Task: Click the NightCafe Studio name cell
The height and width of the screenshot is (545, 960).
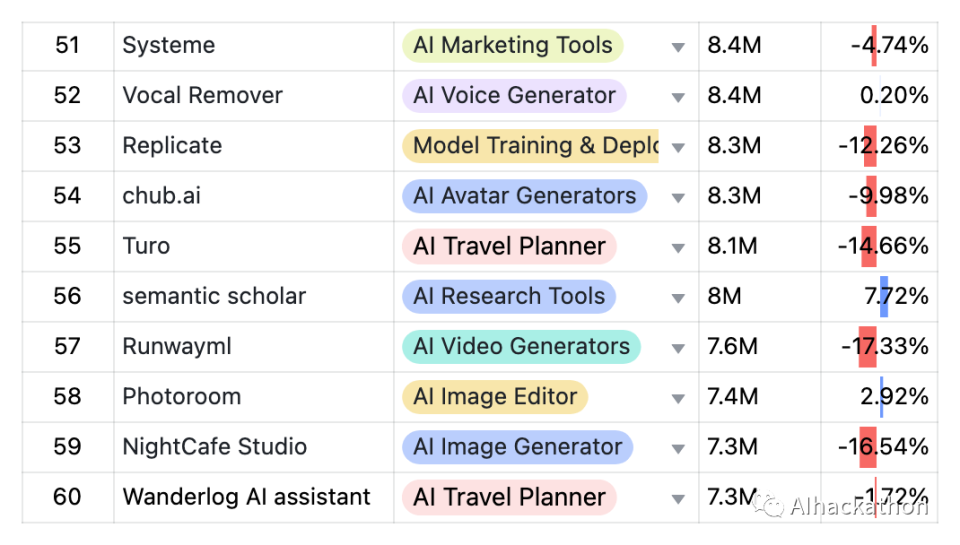Action: 214,447
